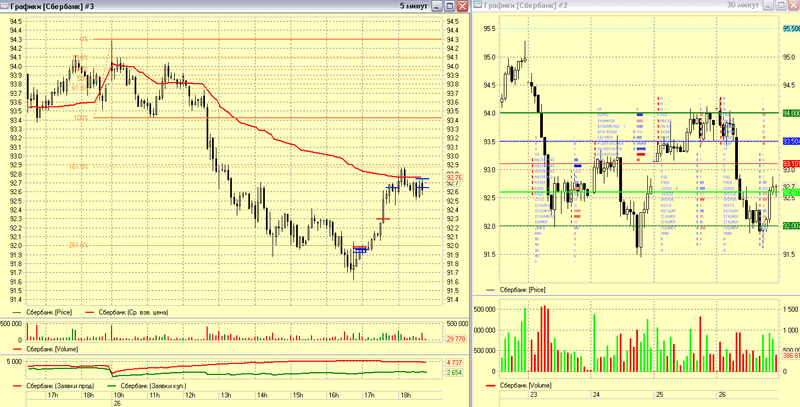Click the 95.506 cyan level label

click(791, 29)
